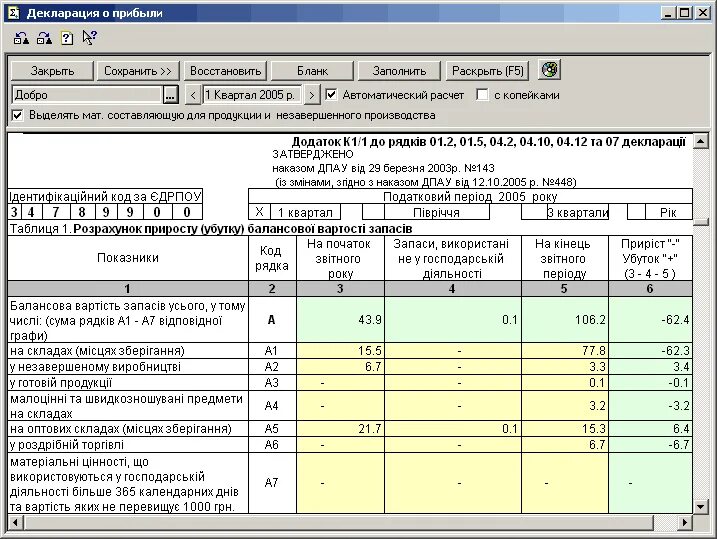The image size is (717, 539).
Task: Select the Півріччя period checkbox cell
Action: [373, 212]
